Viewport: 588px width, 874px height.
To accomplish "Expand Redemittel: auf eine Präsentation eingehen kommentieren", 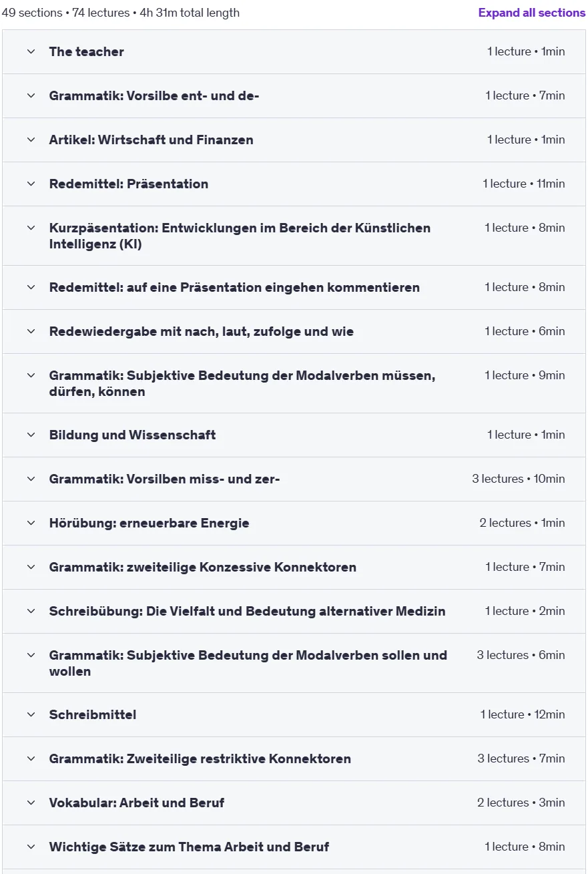I will (294, 287).
